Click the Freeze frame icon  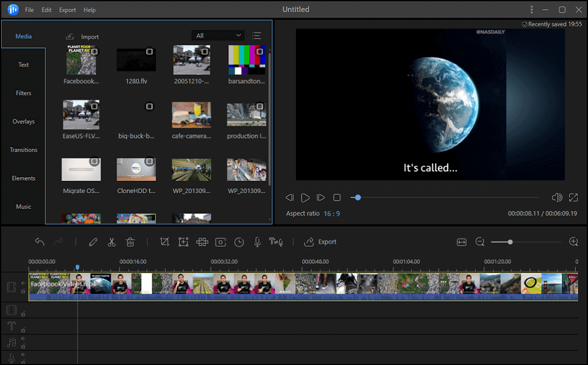point(220,242)
